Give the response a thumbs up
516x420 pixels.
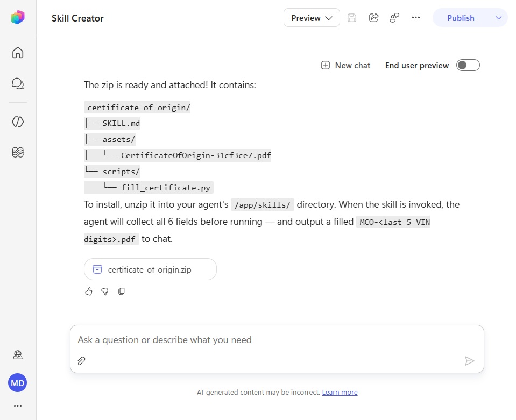89,291
